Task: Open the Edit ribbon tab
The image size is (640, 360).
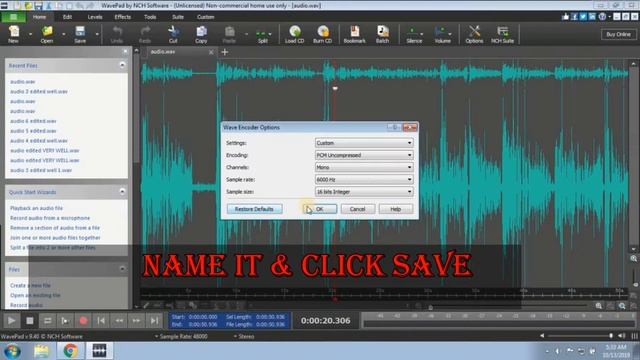Action: [67, 17]
